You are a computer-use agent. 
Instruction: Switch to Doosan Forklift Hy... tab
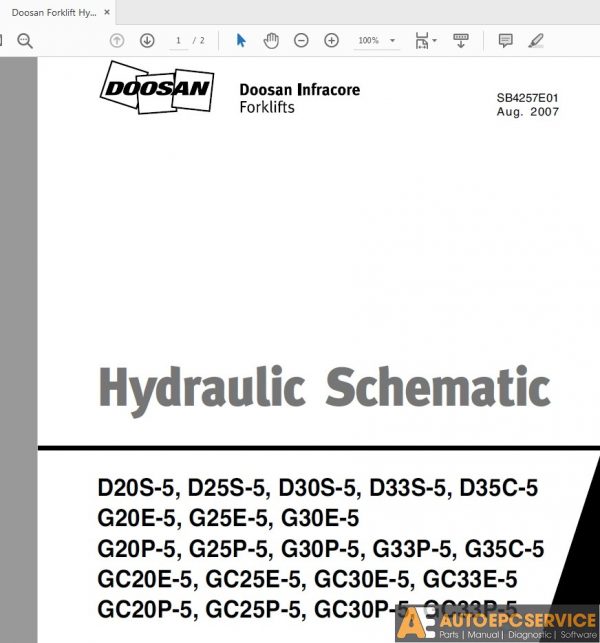pyautogui.click(x=54, y=13)
